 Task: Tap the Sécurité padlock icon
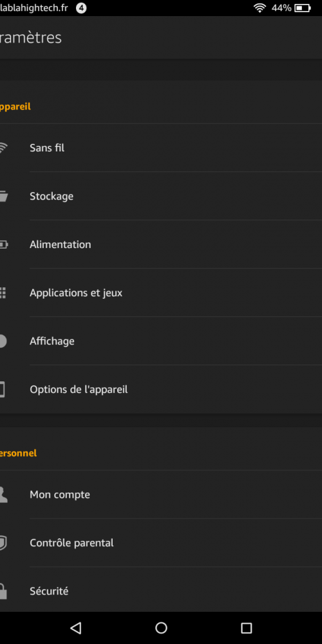3,591
